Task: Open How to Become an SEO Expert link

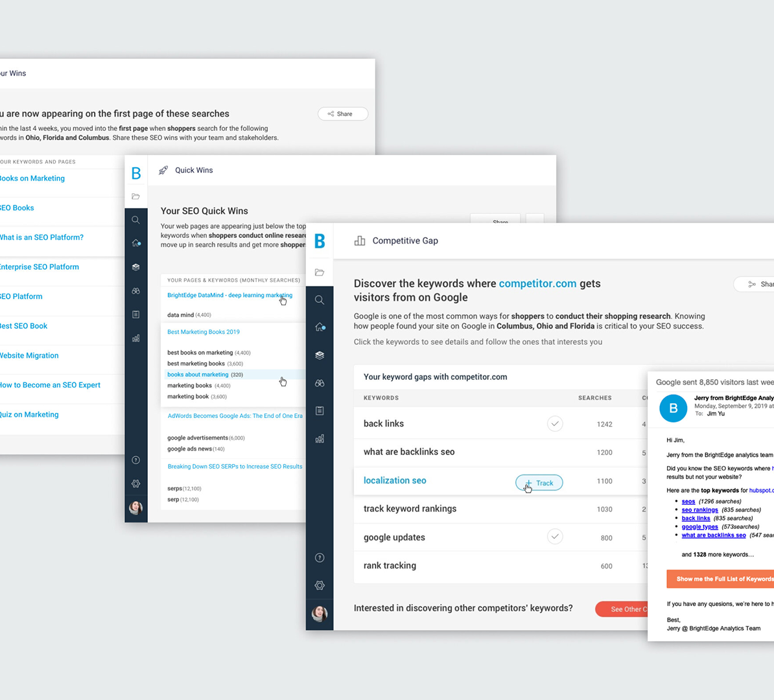Action: [50, 385]
